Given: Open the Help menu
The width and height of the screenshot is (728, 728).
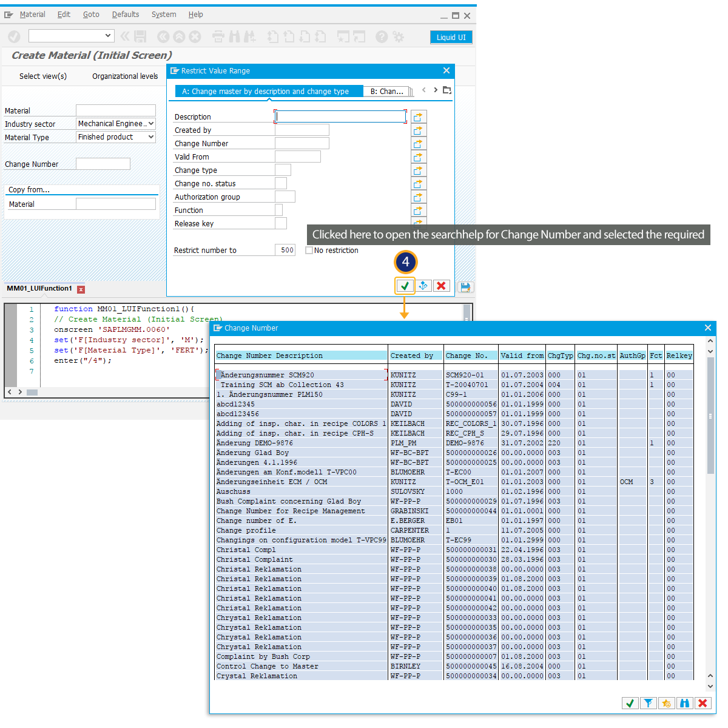Looking at the screenshot, I should click(x=195, y=15).
